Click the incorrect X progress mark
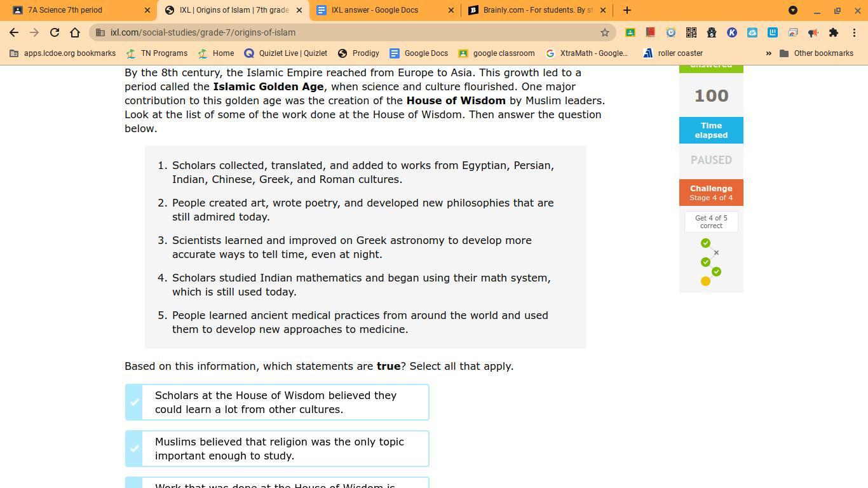868x488 pixels. pos(716,253)
